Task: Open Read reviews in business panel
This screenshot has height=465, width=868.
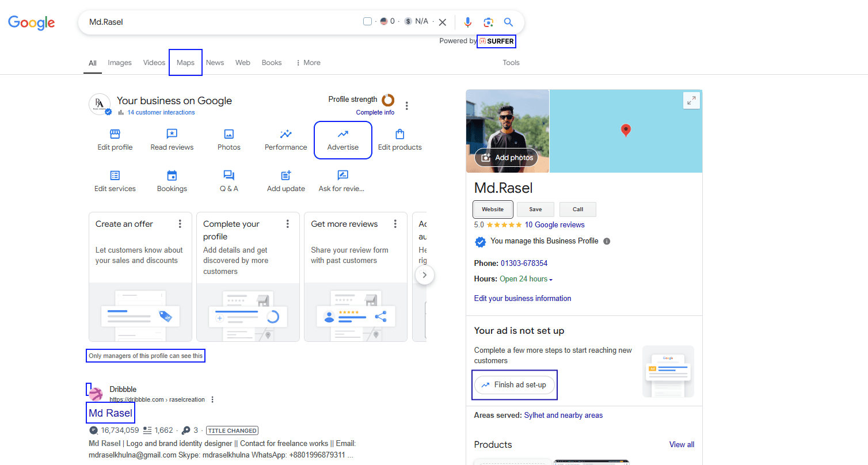Action: pyautogui.click(x=172, y=135)
